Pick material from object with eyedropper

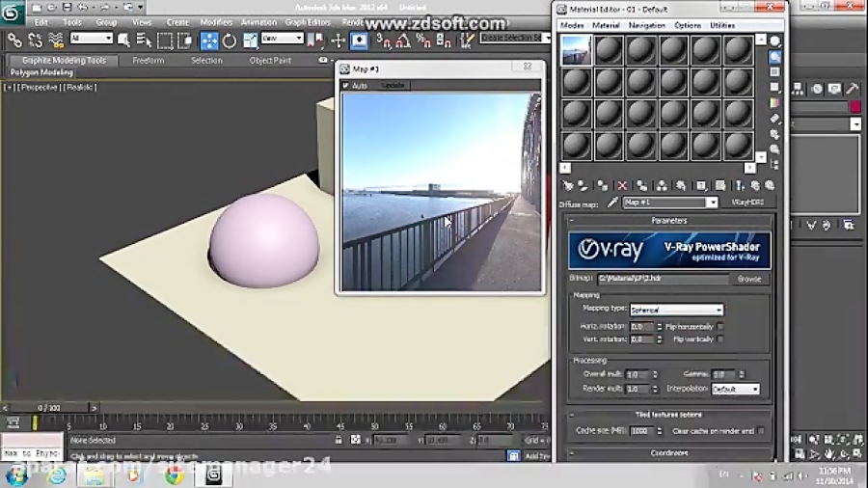coord(612,203)
